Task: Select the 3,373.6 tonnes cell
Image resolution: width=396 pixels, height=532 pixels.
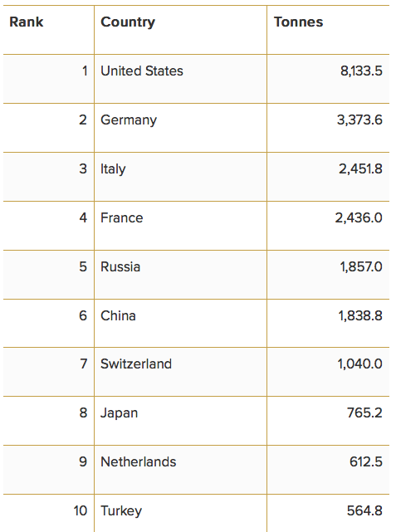Action: click(359, 120)
